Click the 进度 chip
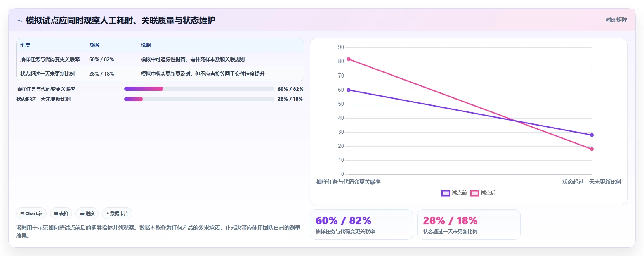 (x=87, y=213)
